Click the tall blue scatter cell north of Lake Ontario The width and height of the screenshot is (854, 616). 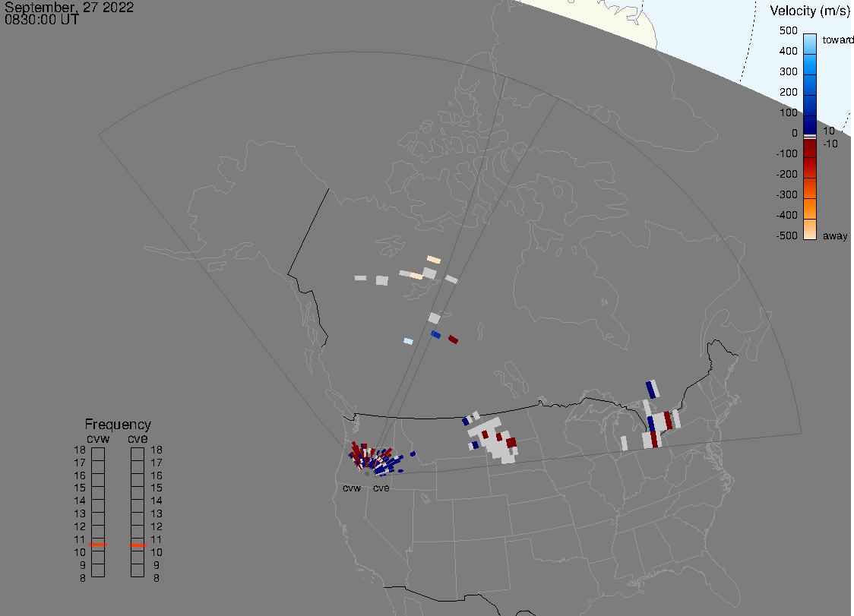(x=652, y=390)
